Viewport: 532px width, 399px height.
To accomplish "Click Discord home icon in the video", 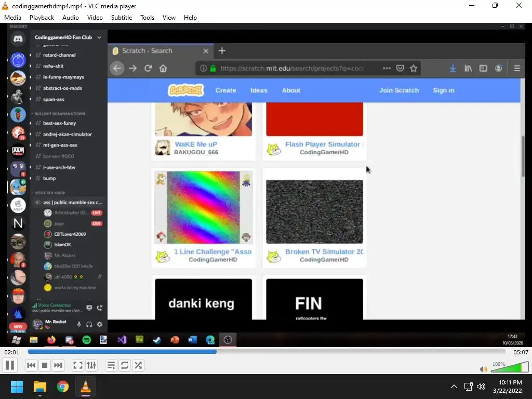I will click(x=18, y=39).
